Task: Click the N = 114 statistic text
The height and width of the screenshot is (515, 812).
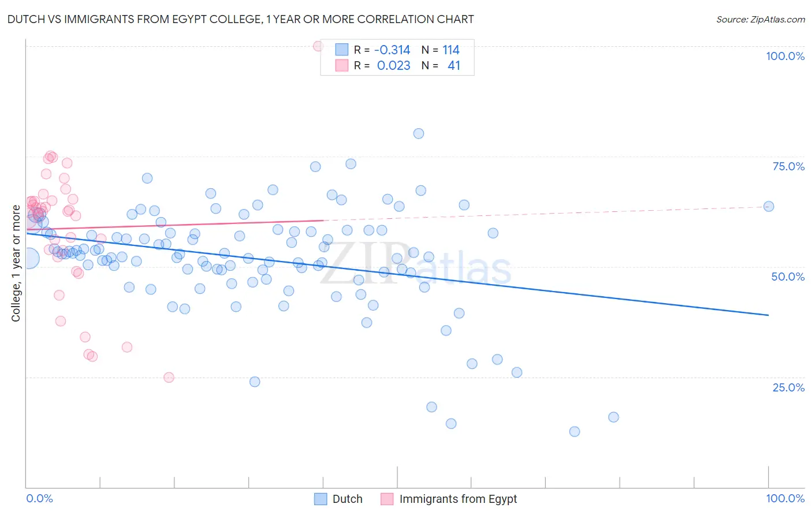Action: point(440,50)
